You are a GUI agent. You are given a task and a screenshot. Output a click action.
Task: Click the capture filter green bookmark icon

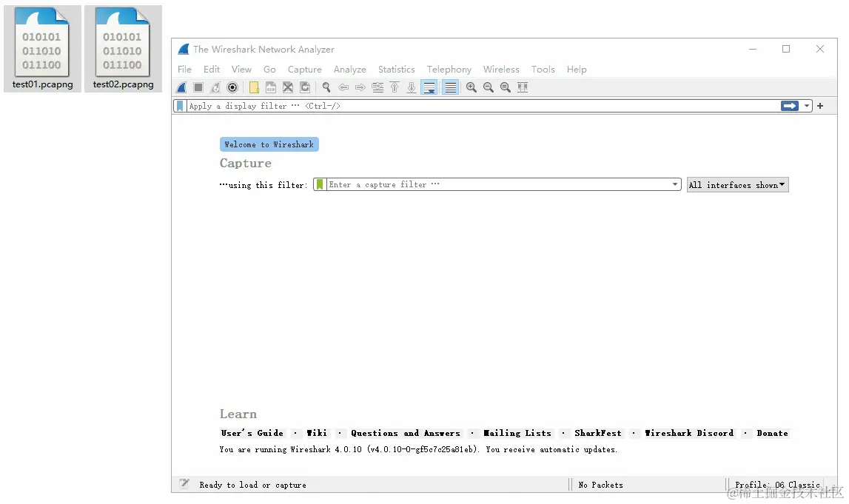320,184
